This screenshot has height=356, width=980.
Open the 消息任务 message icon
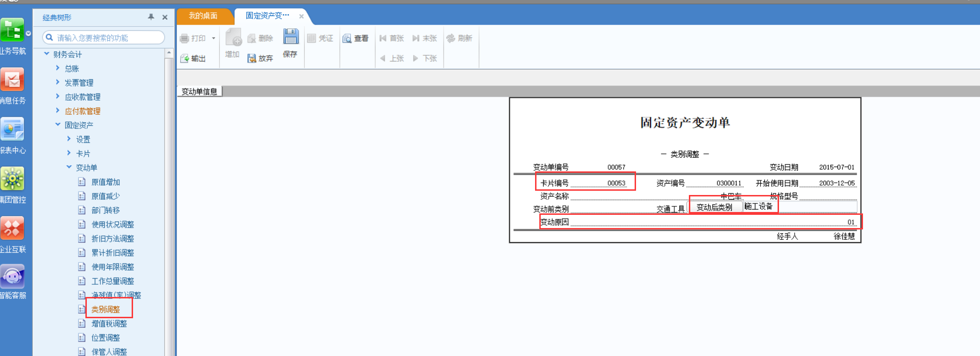point(12,79)
